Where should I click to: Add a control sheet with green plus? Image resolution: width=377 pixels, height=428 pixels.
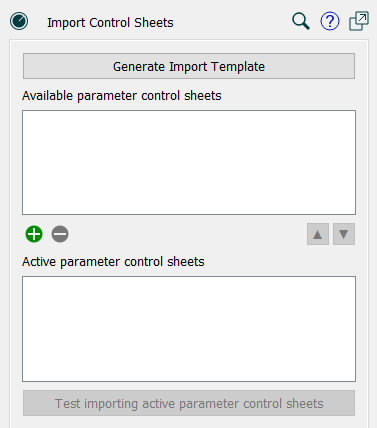coord(34,234)
